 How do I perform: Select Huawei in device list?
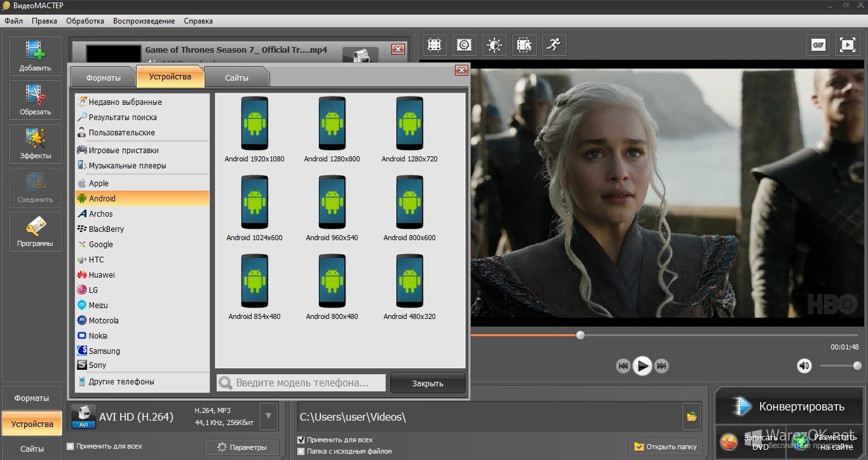coord(142,274)
